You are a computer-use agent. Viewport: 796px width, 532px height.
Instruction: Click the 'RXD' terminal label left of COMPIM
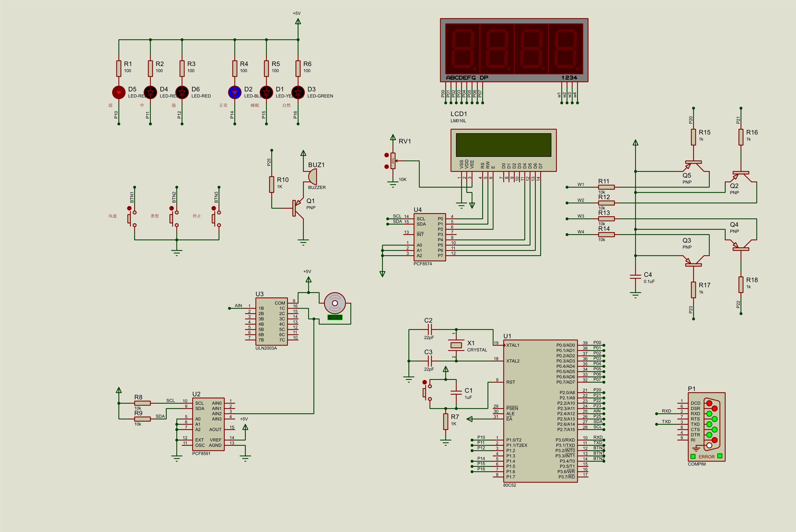[666, 411]
